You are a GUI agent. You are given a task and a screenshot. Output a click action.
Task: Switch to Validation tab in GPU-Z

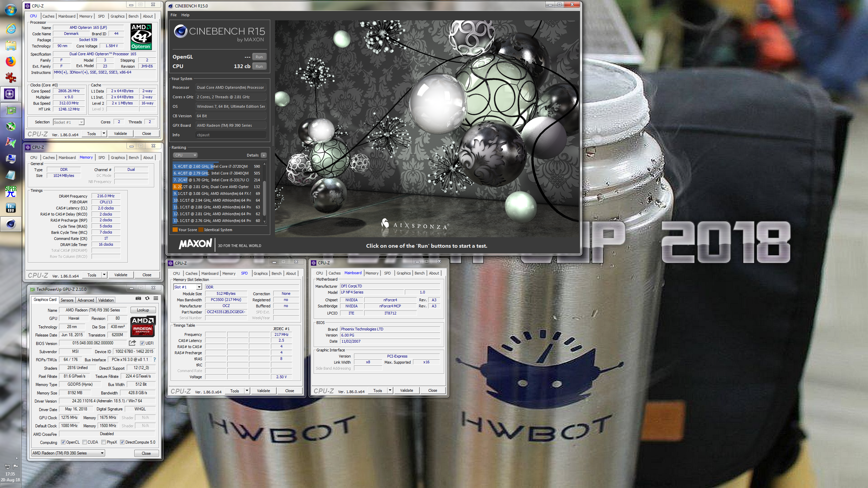106,300
